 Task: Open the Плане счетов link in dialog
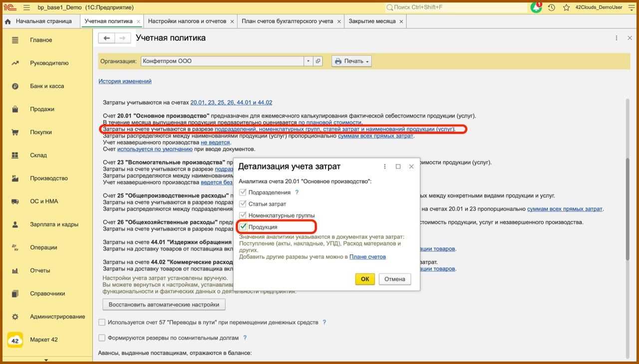(x=367, y=257)
